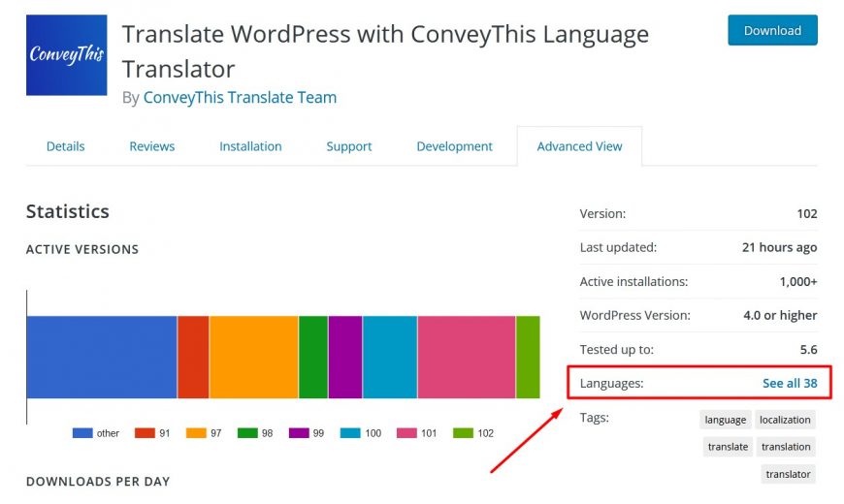Click the '21 hours ago' value
Image resolution: width=844 pixels, height=504 pixels.
(x=779, y=247)
